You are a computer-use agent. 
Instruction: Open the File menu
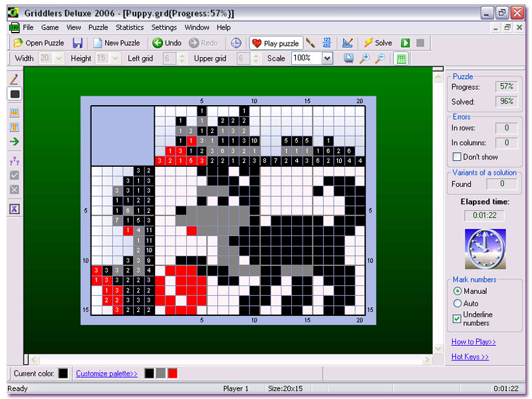tap(28, 27)
